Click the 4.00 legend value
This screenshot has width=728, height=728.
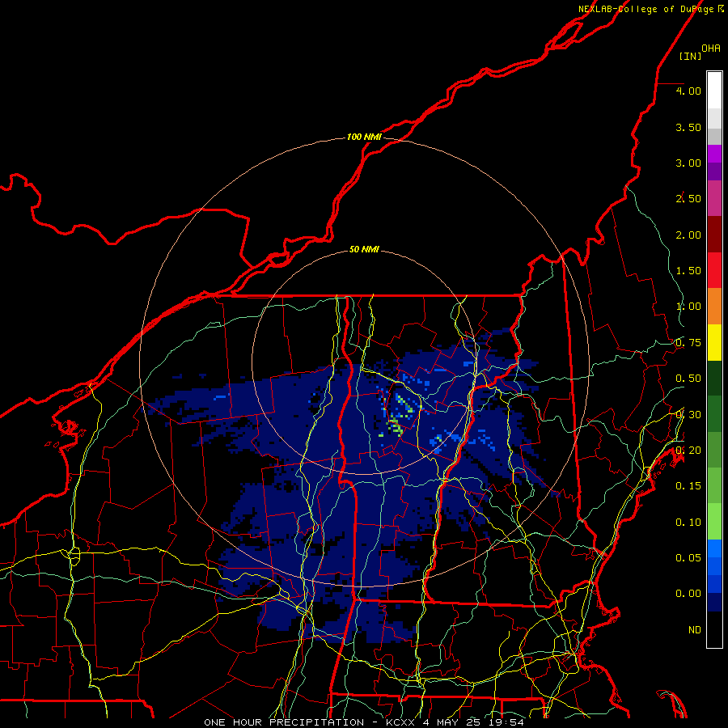pos(688,91)
